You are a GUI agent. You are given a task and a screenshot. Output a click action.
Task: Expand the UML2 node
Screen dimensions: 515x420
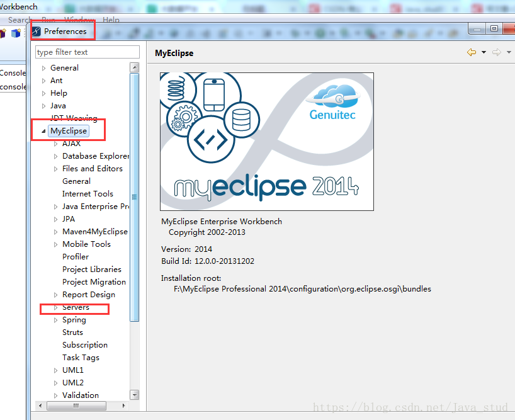click(56, 383)
